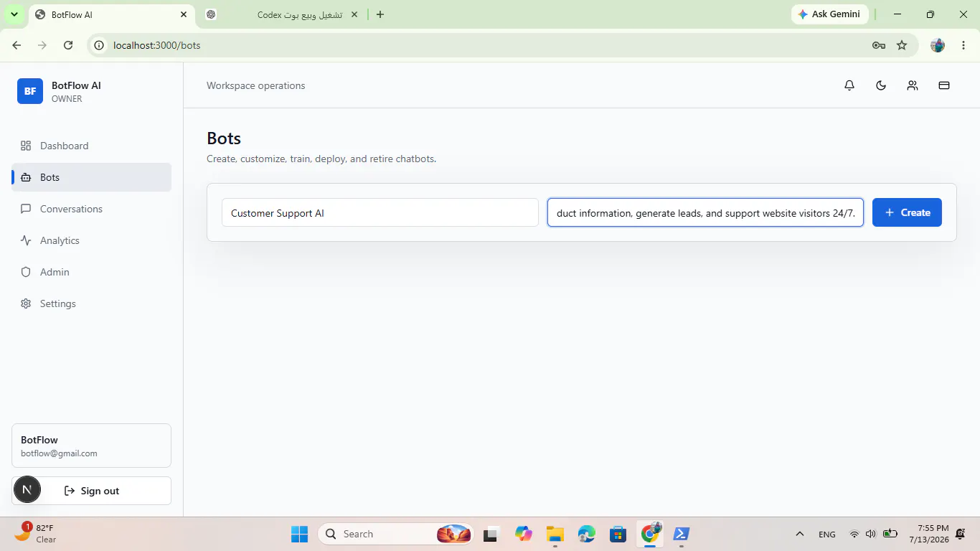
Task: Click the ENG language indicator
Action: point(826,534)
